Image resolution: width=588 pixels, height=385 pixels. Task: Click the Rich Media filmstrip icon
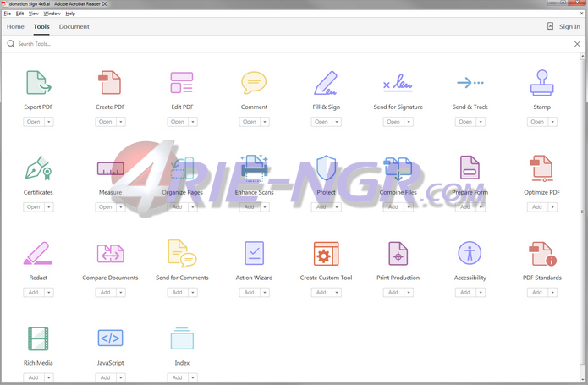tap(38, 338)
